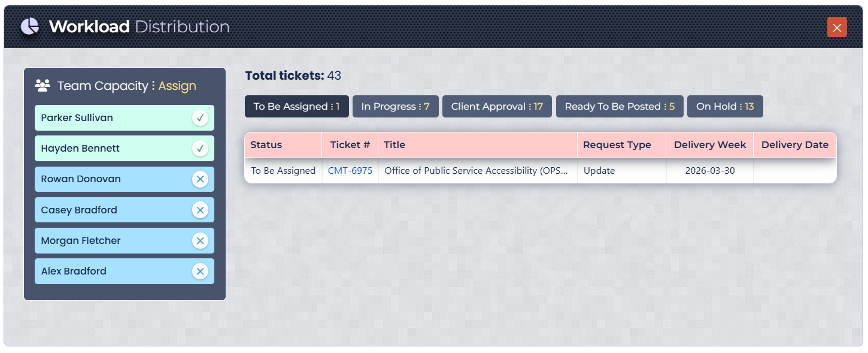Close the Workload Distribution dialog
The width and height of the screenshot is (868, 353).
pos(837,27)
